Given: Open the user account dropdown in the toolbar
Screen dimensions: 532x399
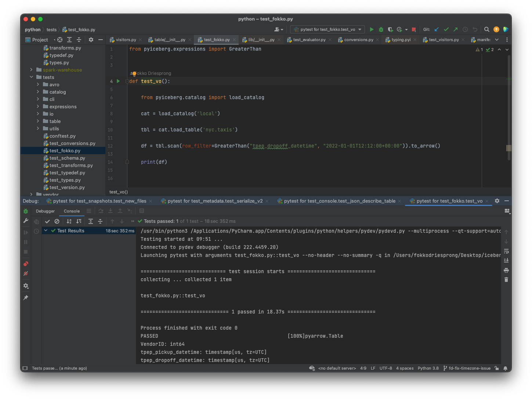Looking at the screenshot, I should pyautogui.click(x=279, y=29).
